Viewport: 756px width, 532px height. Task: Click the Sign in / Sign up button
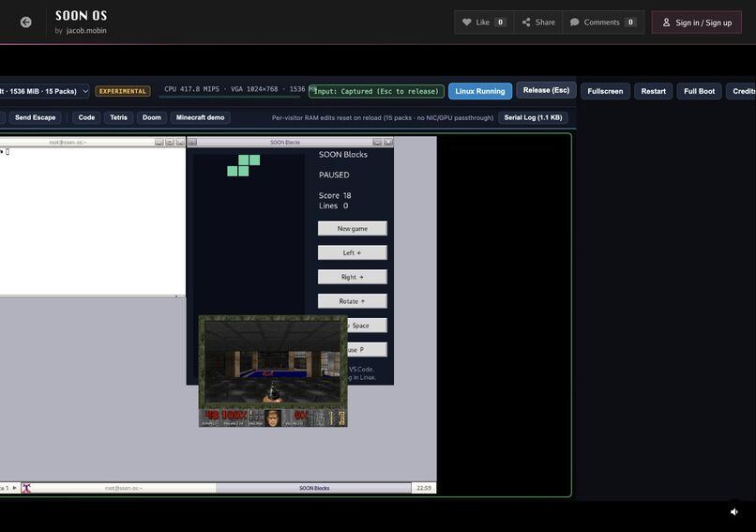pyautogui.click(x=697, y=23)
